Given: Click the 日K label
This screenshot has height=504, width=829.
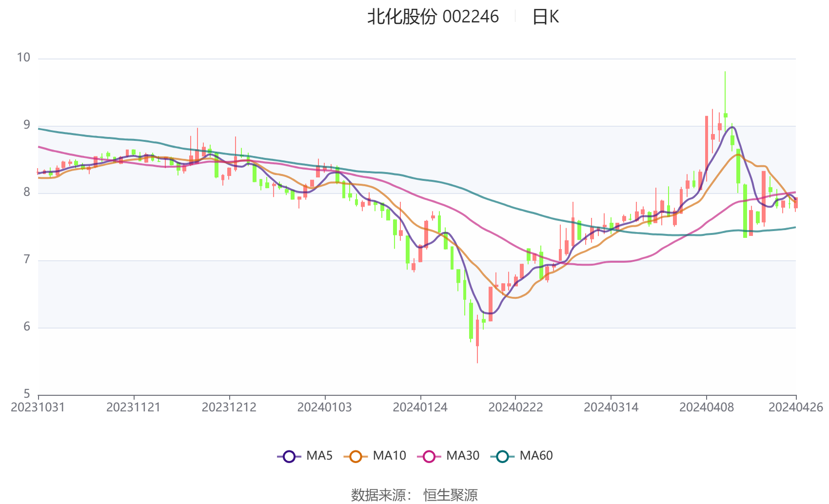Looking at the screenshot, I should pyautogui.click(x=545, y=17).
